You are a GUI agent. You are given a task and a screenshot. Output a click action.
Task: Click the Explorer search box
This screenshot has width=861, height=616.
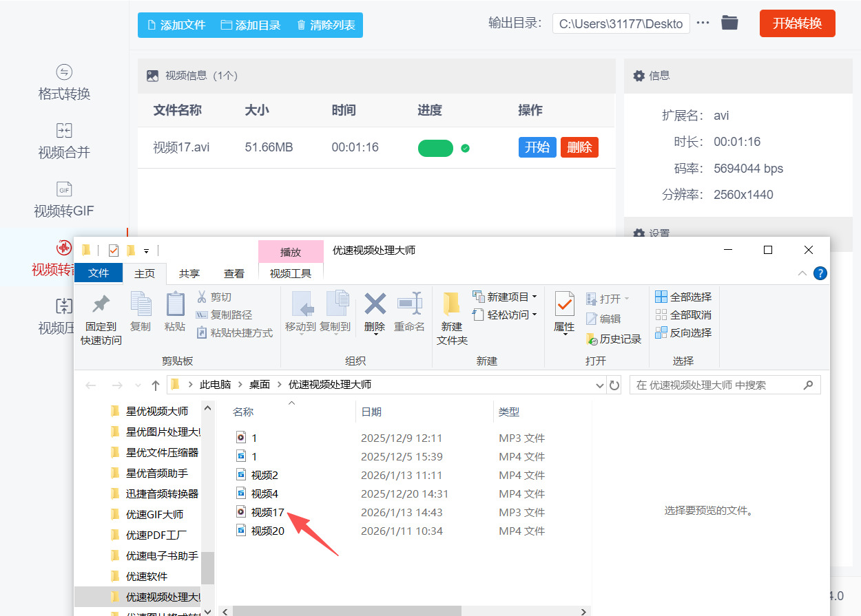tap(716, 385)
